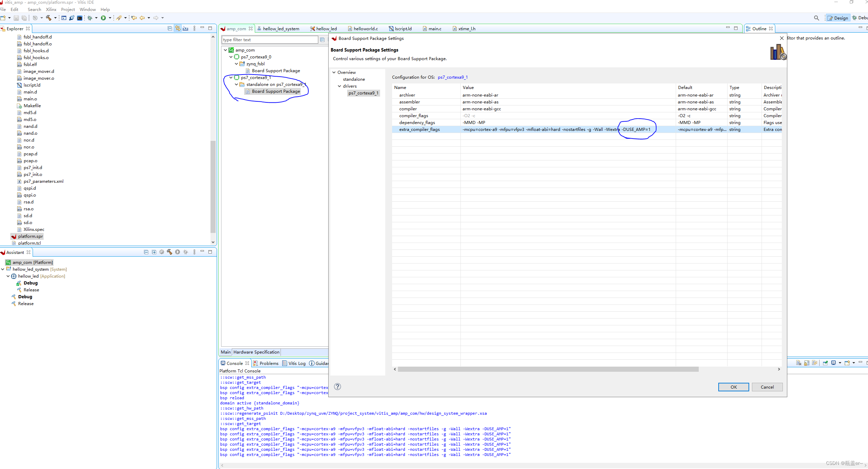Collapse the drivers node in dialog tree
The height and width of the screenshot is (469, 868).
click(x=340, y=86)
